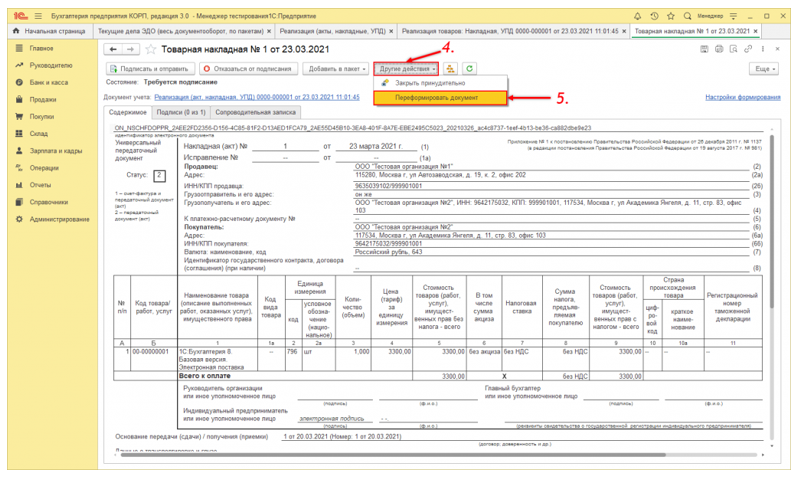803x479 pixels.
Task: Copy link with chain icon
Action: [x=748, y=49]
